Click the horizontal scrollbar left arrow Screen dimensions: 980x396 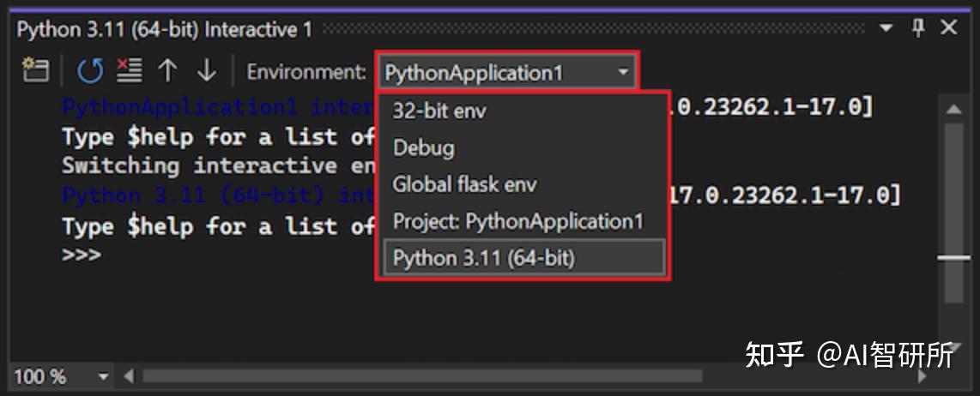click(x=129, y=376)
